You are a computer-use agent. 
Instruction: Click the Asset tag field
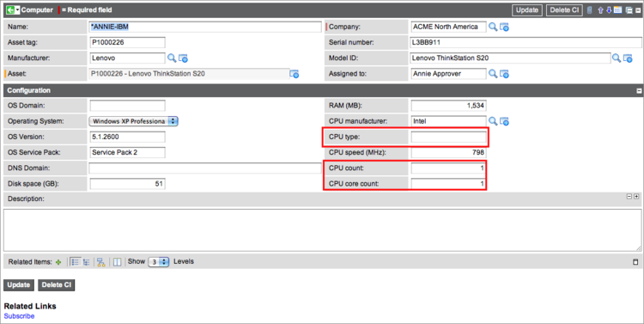tap(127, 42)
